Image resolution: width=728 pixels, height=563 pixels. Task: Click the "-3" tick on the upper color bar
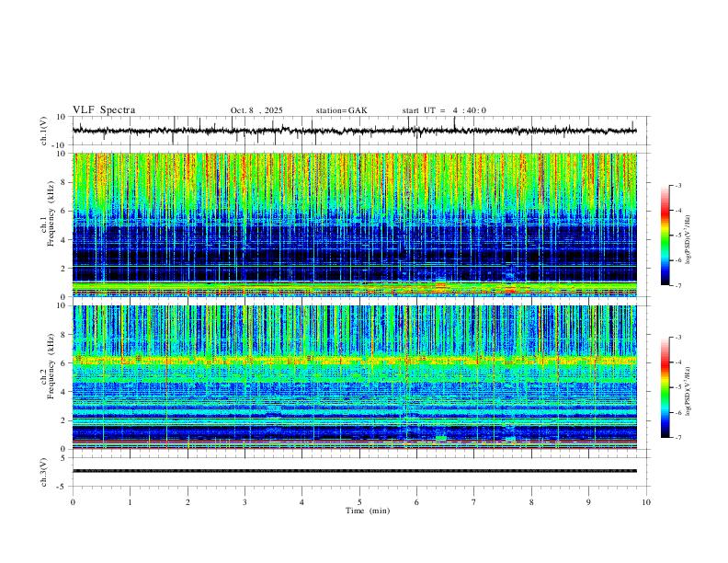pyautogui.click(x=677, y=185)
